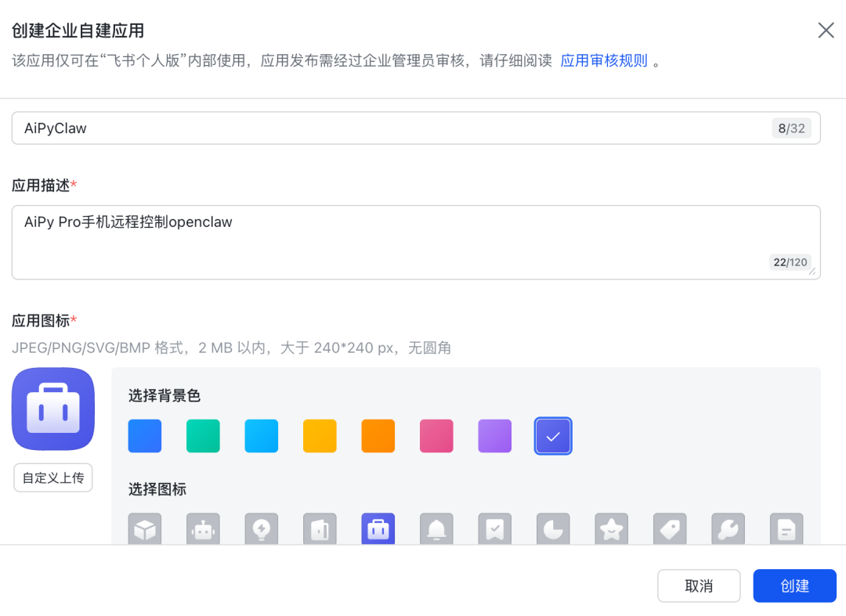Select the pink background swatch

436,436
